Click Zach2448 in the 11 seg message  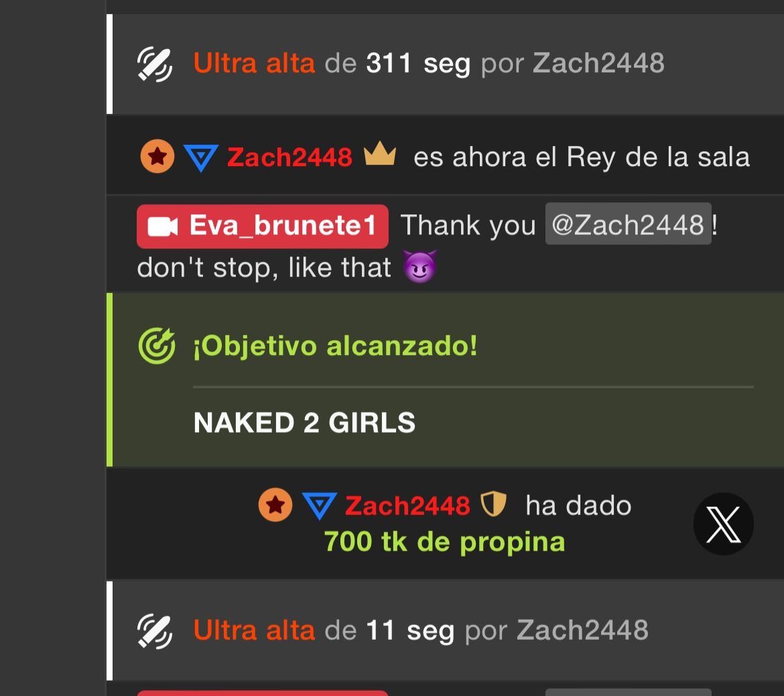pyautogui.click(x=582, y=630)
